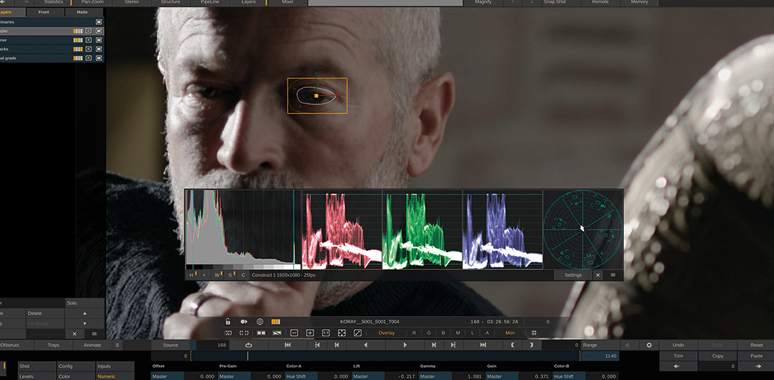The width and height of the screenshot is (774, 380).
Task: Open the PipeLine menu tab
Action: coord(209,2)
